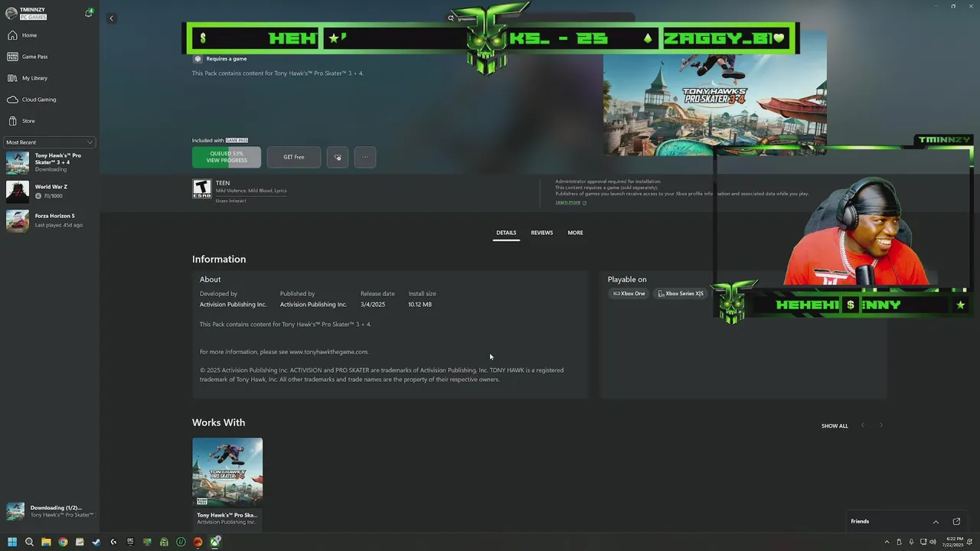Image resolution: width=980 pixels, height=551 pixels.
Task: Open Forza Horizon 5 recent entry
Action: (x=49, y=220)
